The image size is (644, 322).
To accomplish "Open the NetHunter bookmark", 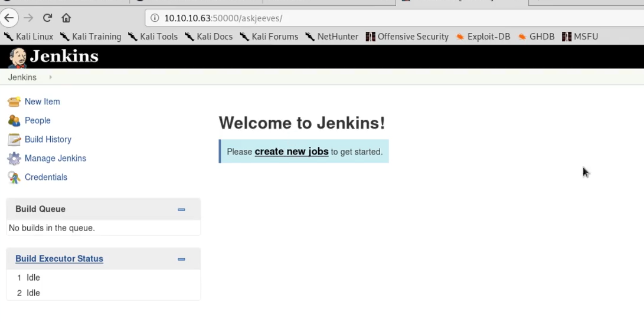I will click(332, 37).
